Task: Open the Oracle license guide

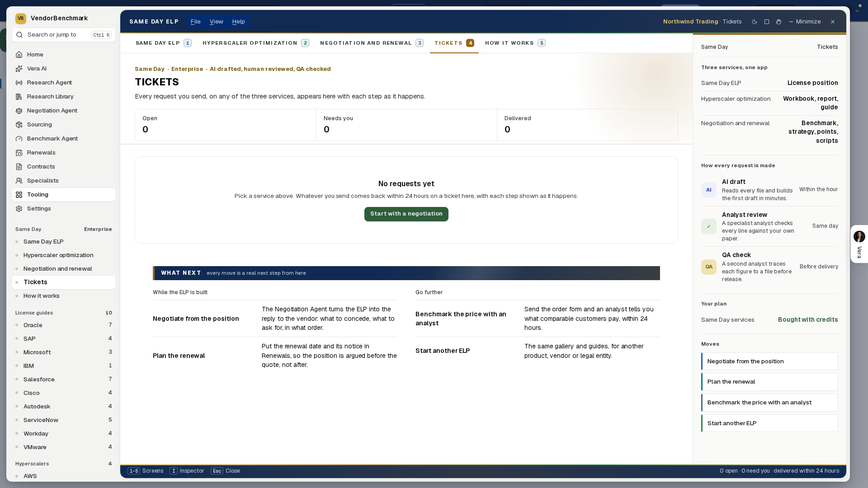Action: 63,325
